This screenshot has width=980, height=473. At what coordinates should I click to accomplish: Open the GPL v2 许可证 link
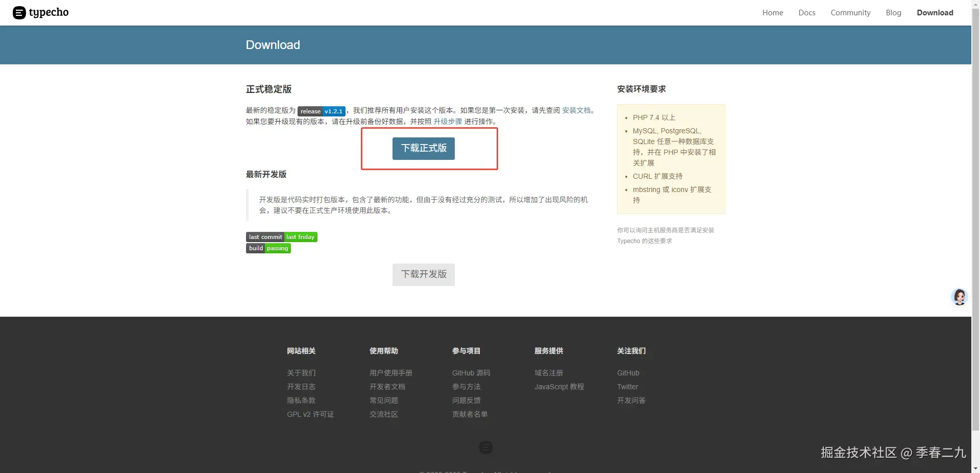point(310,414)
